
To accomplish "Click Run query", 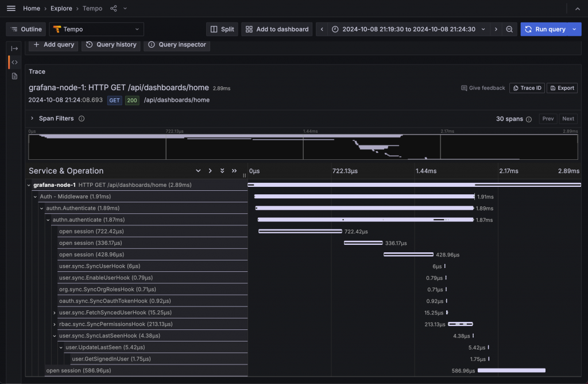I will tap(545, 29).
